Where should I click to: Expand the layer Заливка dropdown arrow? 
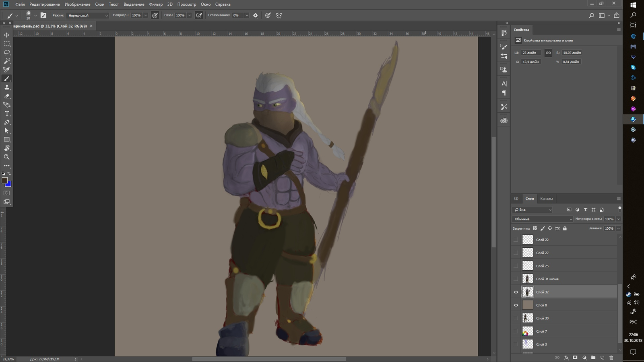[x=618, y=228]
